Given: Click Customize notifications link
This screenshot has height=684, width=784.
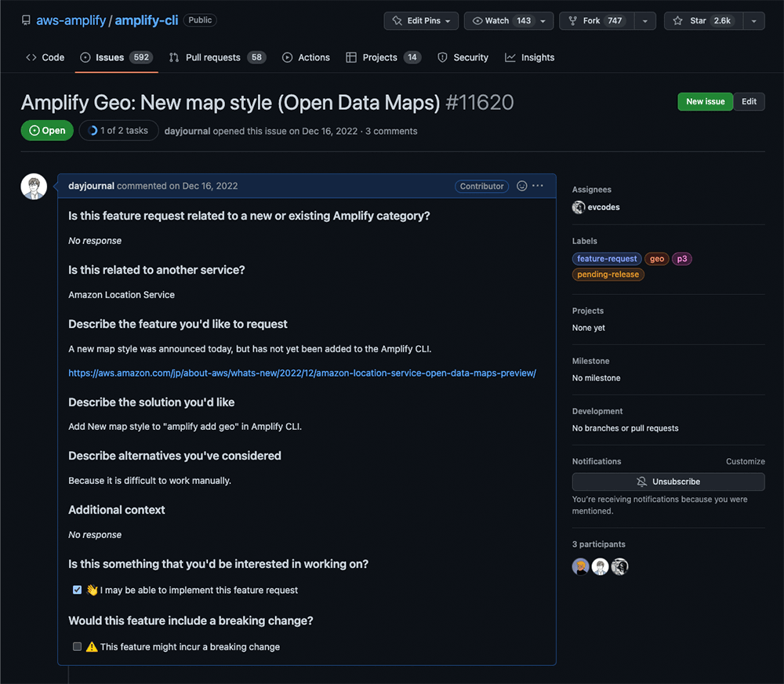Looking at the screenshot, I should tap(745, 461).
